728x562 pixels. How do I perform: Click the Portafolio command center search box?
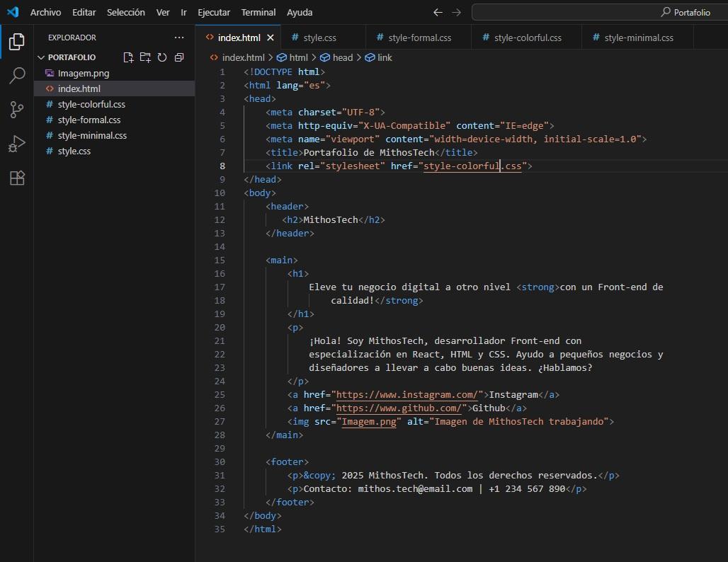click(600, 12)
